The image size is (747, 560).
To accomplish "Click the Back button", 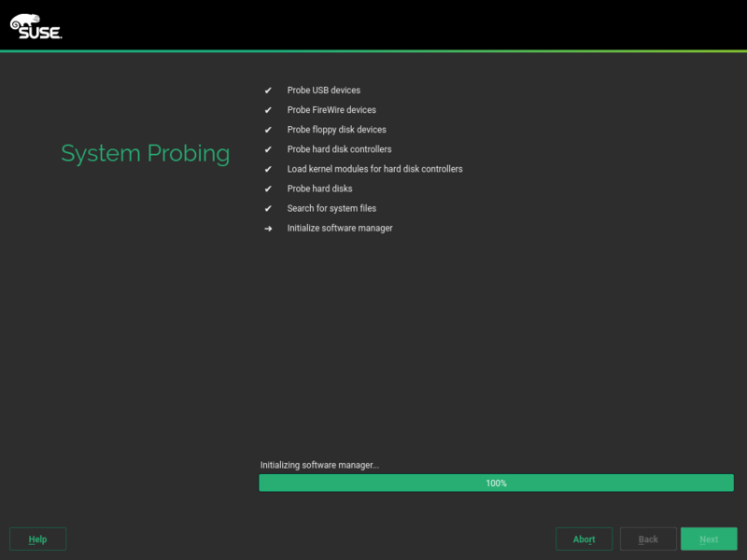I will [x=648, y=539].
